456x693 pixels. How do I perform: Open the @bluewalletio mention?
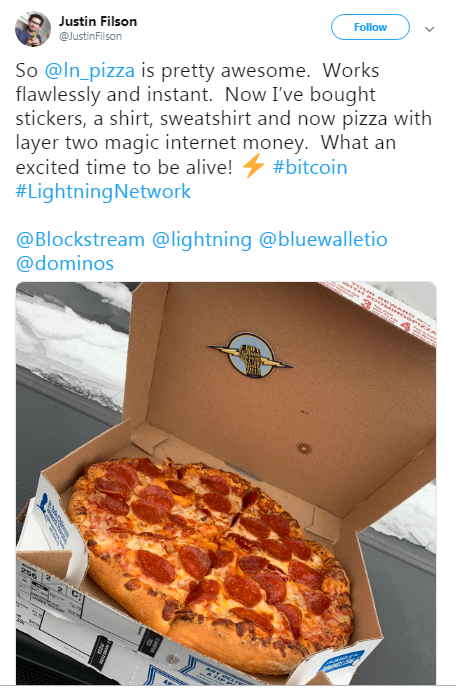pyautogui.click(x=323, y=240)
